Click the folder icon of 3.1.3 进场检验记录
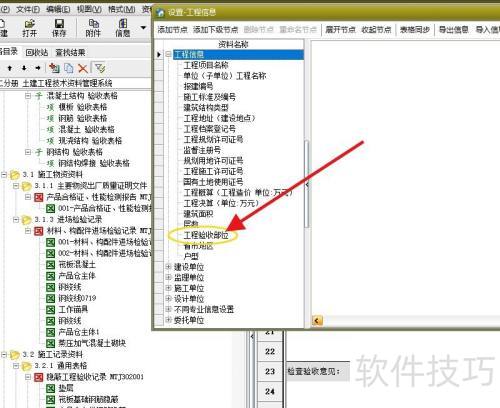Viewport: 500px width, 408px height. pyautogui.click(x=27, y=220)
